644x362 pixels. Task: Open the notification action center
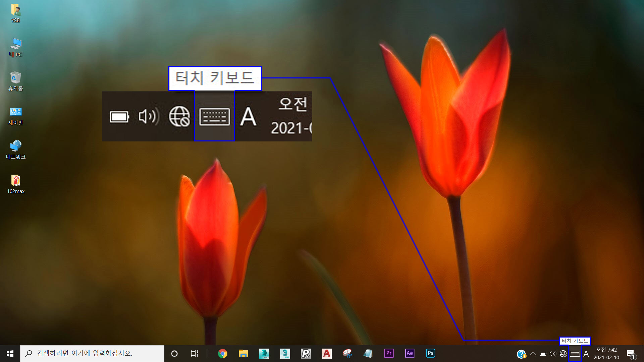(631, 354)
